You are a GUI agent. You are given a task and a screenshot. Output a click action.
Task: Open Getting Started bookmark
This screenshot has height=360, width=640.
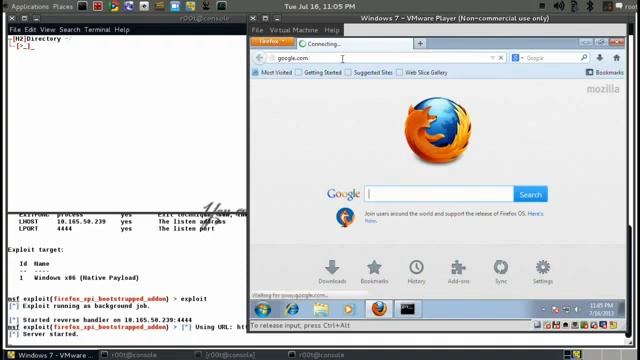tap(318, 72)
